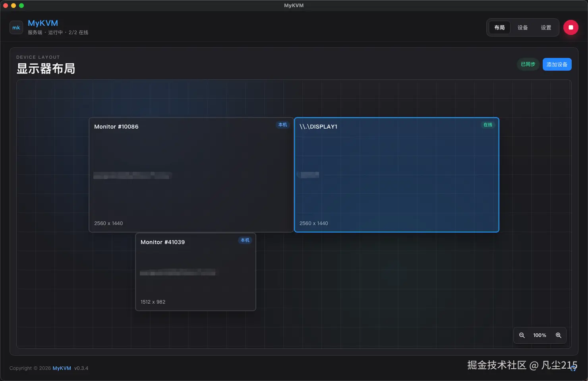Stop the server with red stop button
588x381 pixels.
point(571,27)
